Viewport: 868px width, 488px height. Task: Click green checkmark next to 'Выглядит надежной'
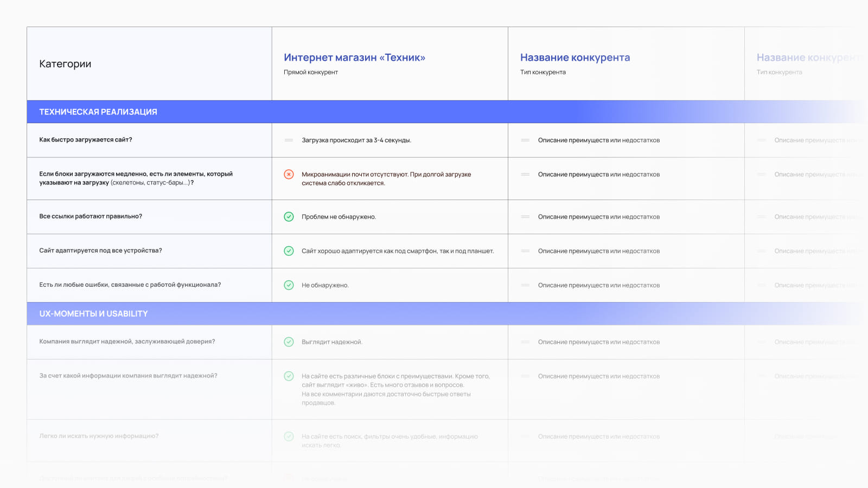point(289,342)
